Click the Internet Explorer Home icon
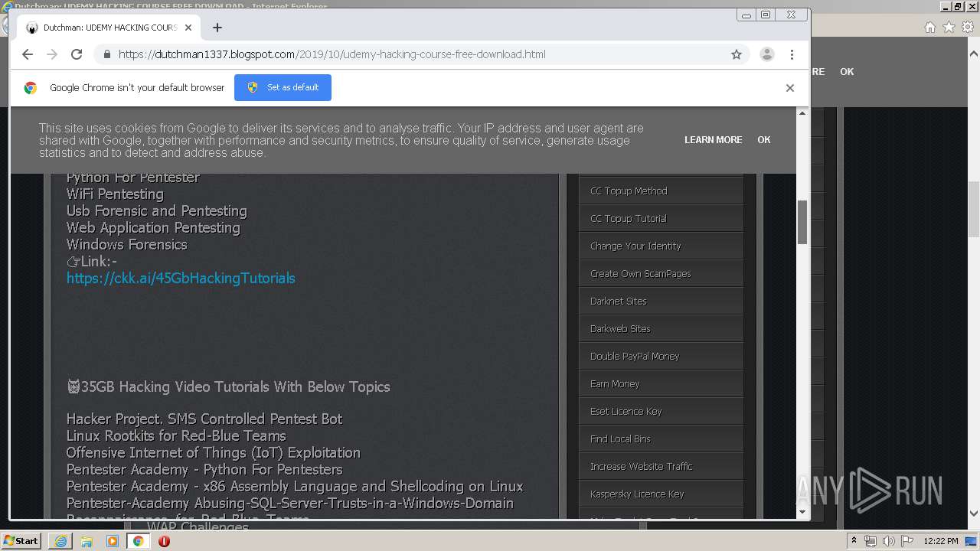This screenshot has height=551, width=980. click(929, 27)
